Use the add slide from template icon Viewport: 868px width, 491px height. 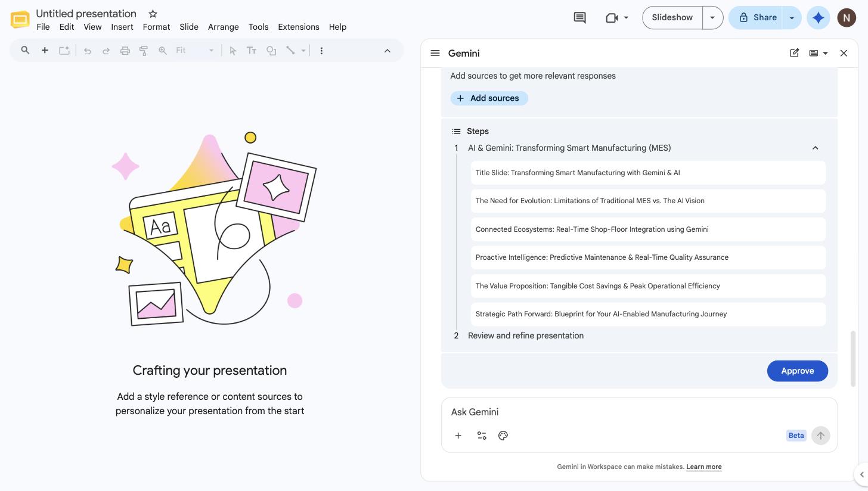click(64, 51)
